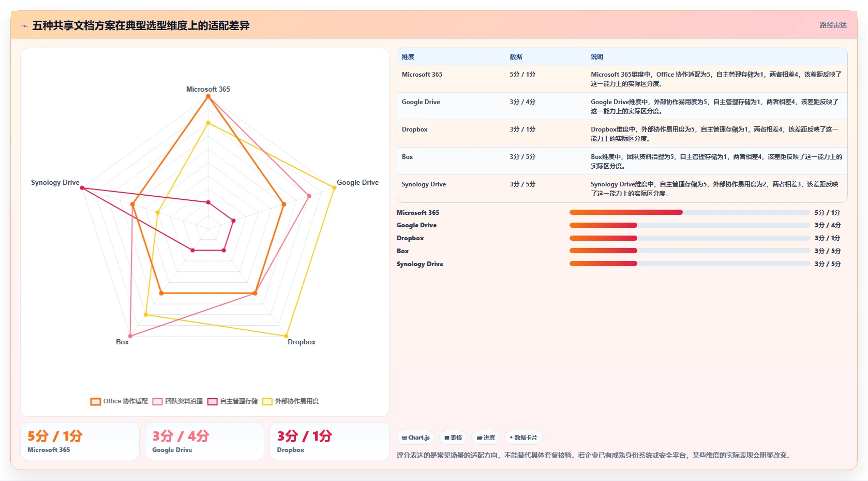Click the Box progress list label

(402, 251)
